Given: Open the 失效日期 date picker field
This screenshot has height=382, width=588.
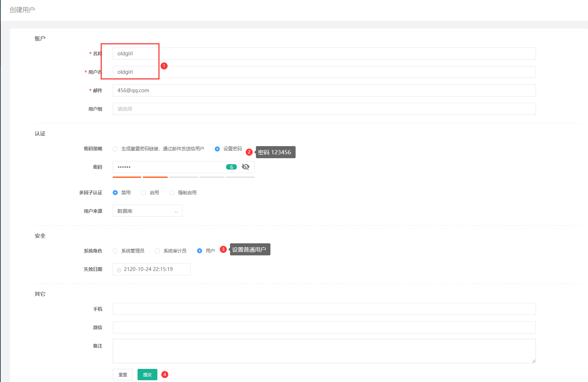Looking at the screenshot, I should [152, 269].
